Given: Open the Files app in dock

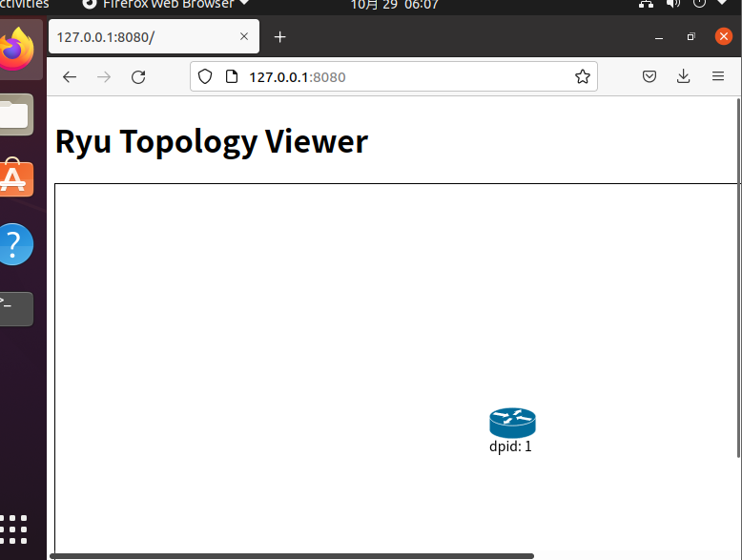Looking at the screenshot, I should [x=16, y=114].
